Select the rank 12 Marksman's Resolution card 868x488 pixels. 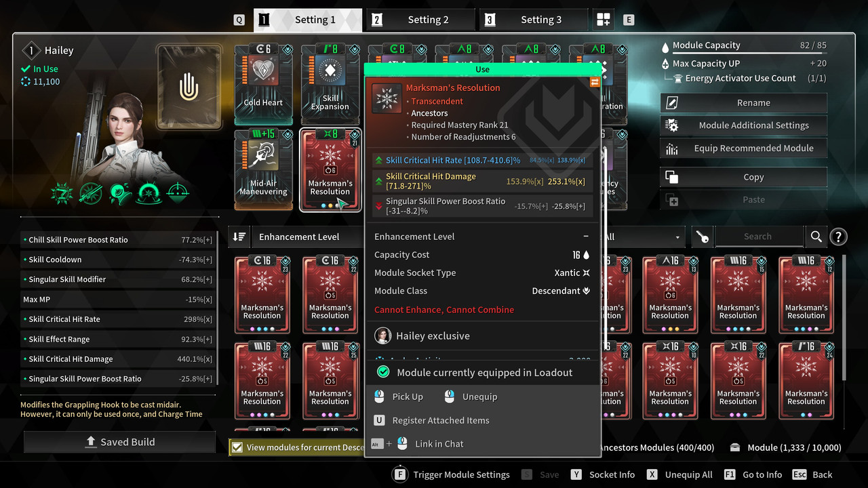click(806, 295)
